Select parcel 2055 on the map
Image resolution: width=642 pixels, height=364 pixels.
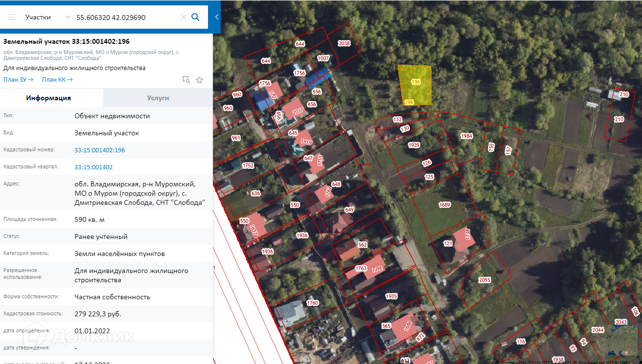[485, 280]
